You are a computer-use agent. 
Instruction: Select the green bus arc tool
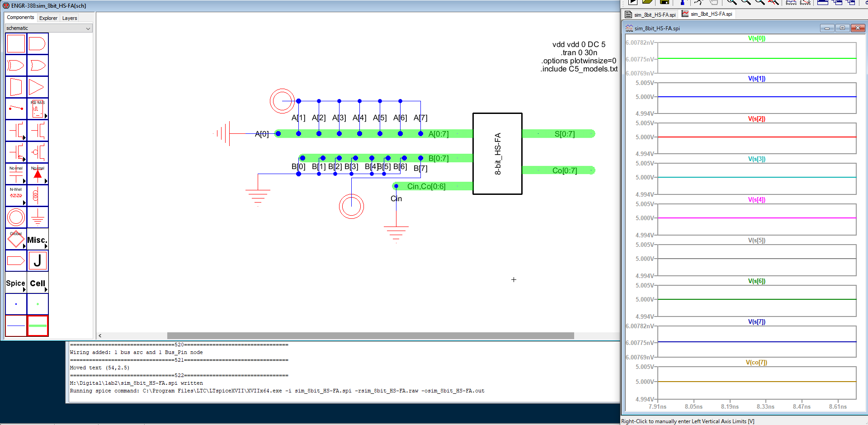pyautogui.click(x=38, y=326)
